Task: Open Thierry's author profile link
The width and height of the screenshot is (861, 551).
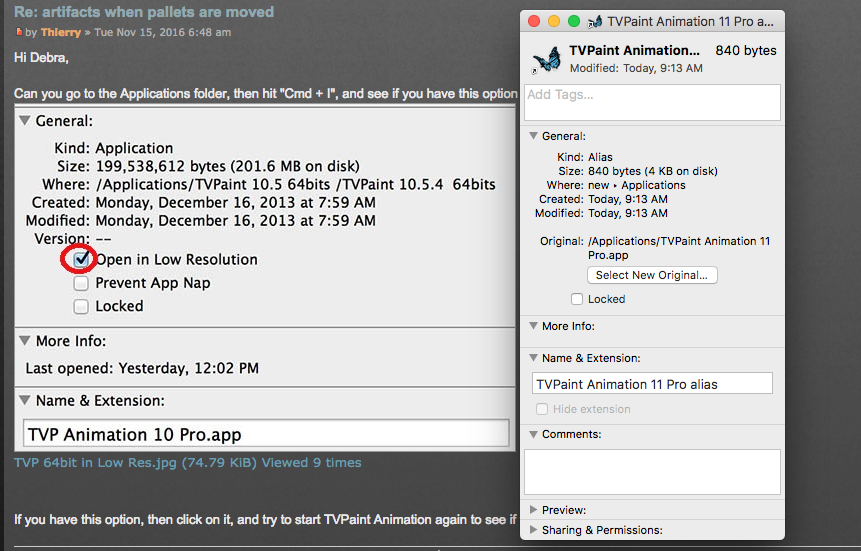Action: (60, 32)
